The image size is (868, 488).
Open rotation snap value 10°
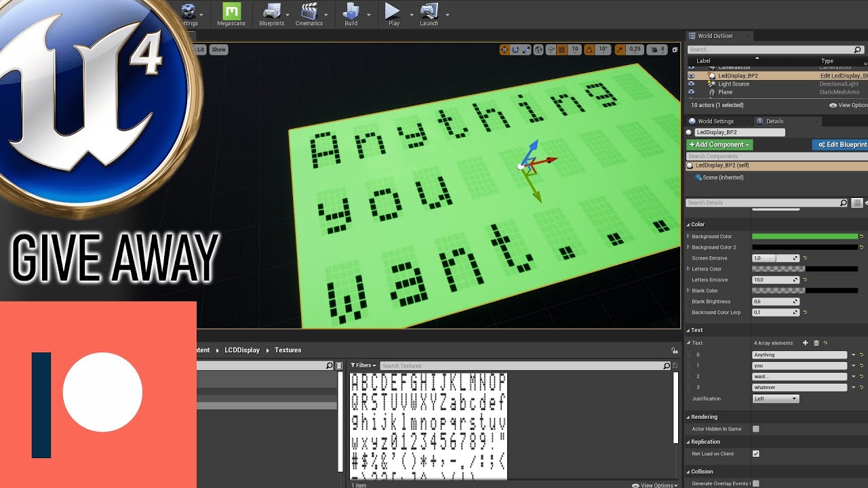603,49
